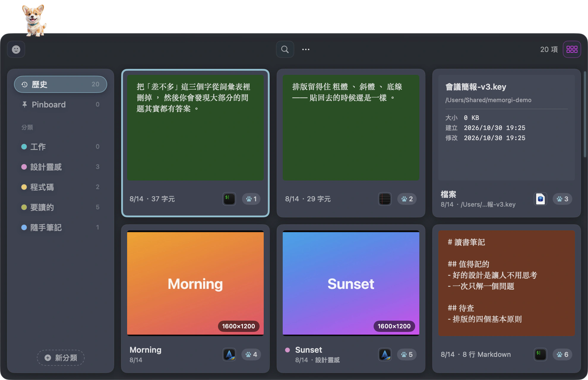The height and width of the screenshot is (380, 588).
Task: Select the 隨手筆記 category
Action: (61, 227)
